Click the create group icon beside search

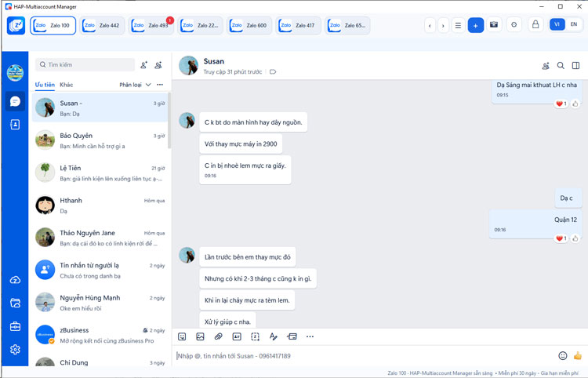coord(158,65)
